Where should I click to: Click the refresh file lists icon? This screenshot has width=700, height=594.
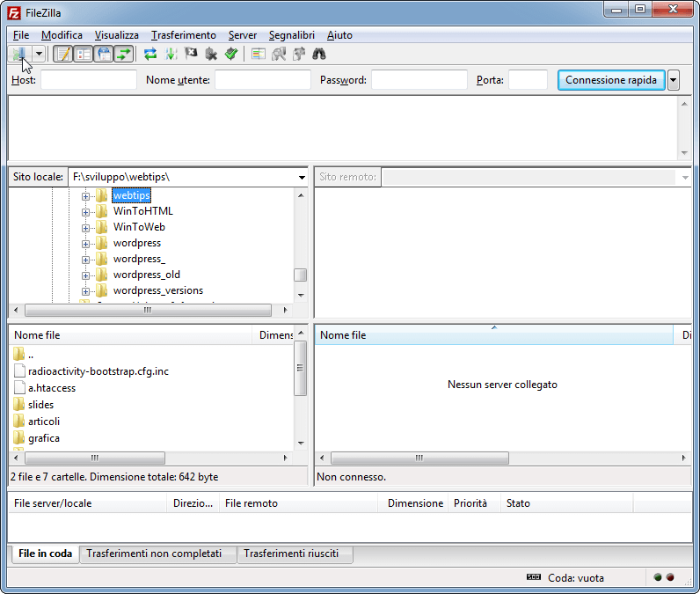click(150, 54)
